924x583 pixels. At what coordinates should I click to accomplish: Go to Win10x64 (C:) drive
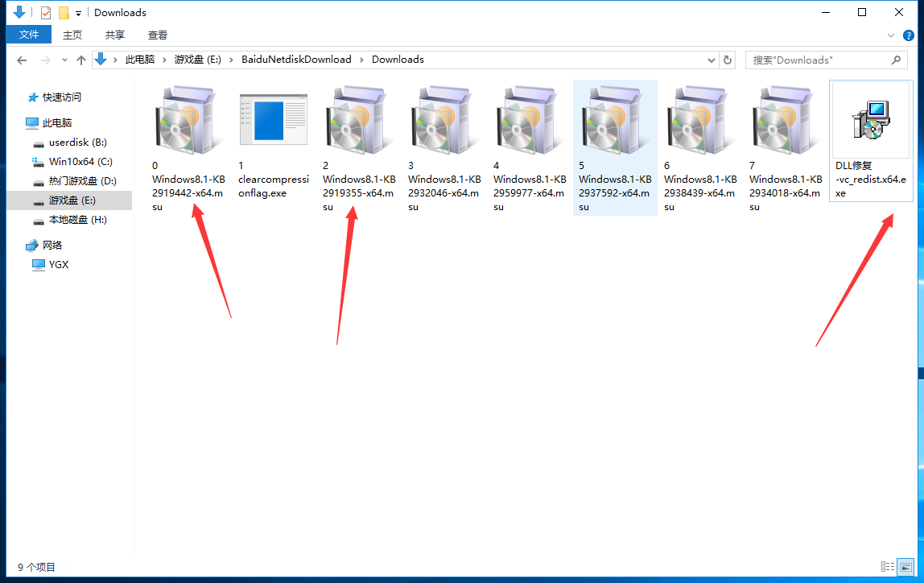pos(80,162)
